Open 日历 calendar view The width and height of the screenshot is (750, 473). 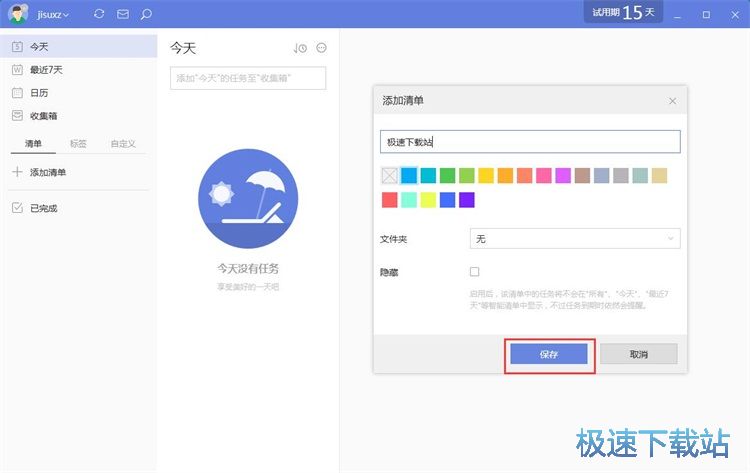[78, 93]
